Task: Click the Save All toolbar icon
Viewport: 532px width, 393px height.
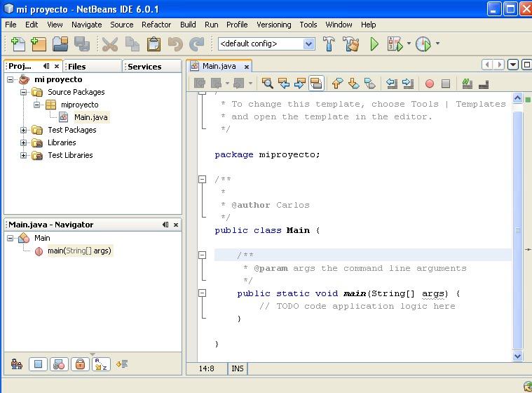Action: click(x=82, y=44)
